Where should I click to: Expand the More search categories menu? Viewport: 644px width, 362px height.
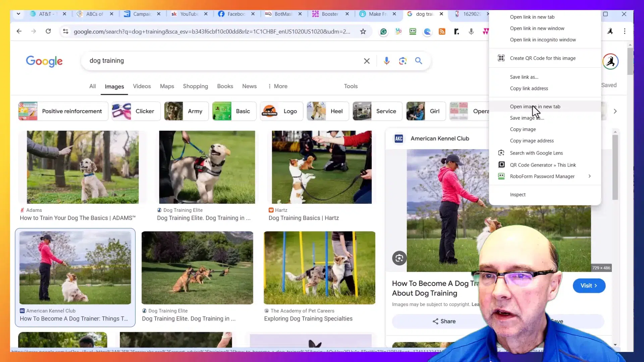[x=278, y=86]
